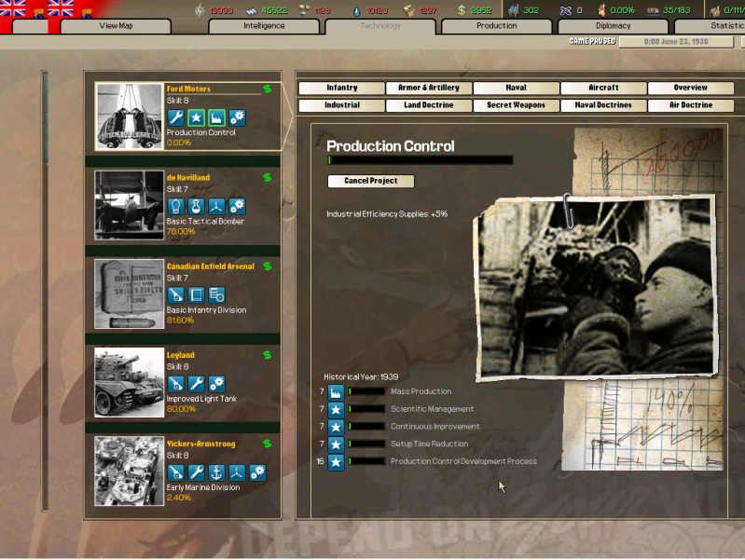
Task: Click the lightbulb icon under de Havilland
Action: point(175,206)
